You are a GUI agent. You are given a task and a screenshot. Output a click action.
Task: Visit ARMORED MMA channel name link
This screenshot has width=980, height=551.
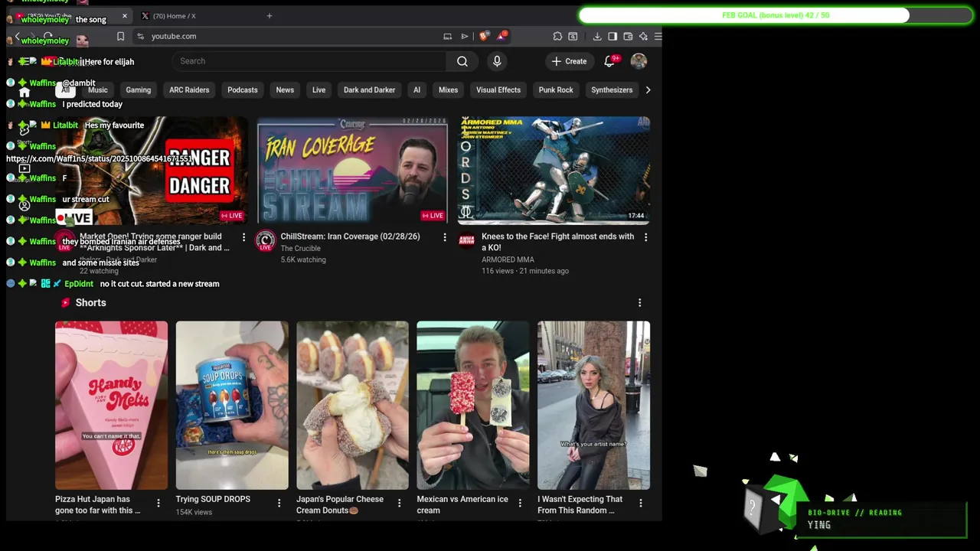point(508,259)
